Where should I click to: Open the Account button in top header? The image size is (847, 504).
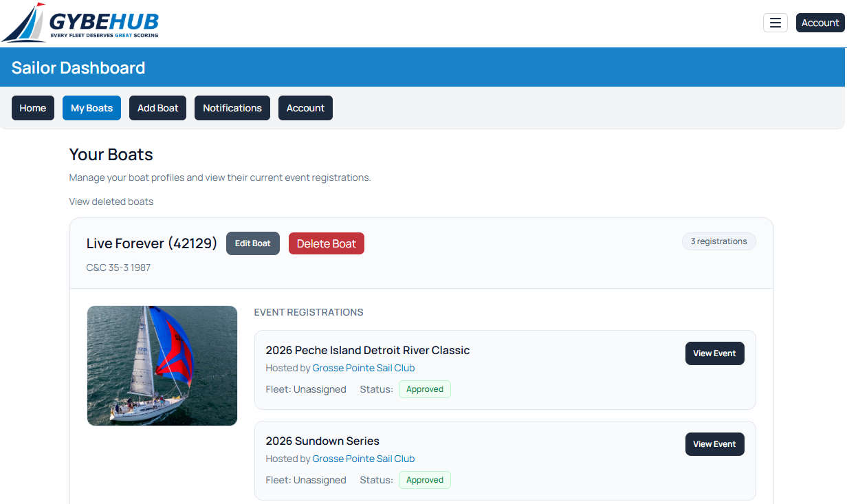[x=820, y=23]
